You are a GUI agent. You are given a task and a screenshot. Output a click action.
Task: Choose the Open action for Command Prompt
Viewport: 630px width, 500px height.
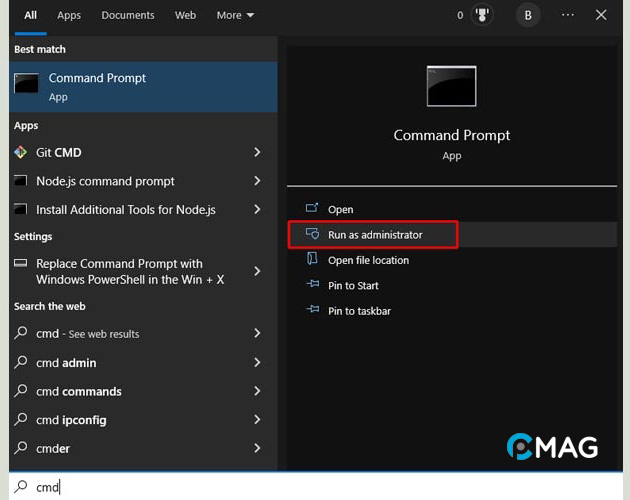click(340, 209)
